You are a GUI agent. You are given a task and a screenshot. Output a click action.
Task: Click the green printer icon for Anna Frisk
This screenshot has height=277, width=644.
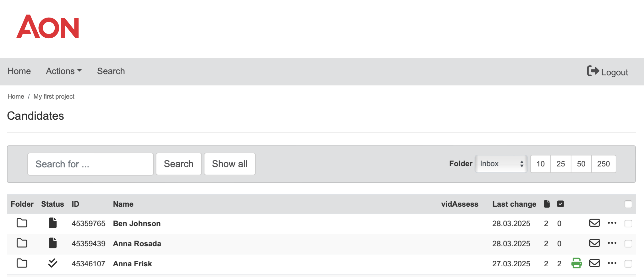coord(576,263)
